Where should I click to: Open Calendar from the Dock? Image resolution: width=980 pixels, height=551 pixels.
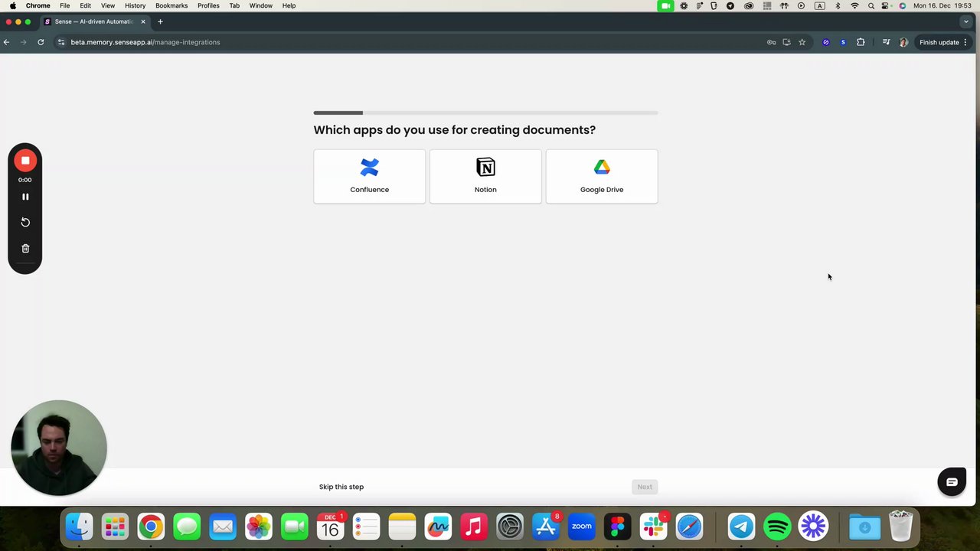(x=330, y=527)
